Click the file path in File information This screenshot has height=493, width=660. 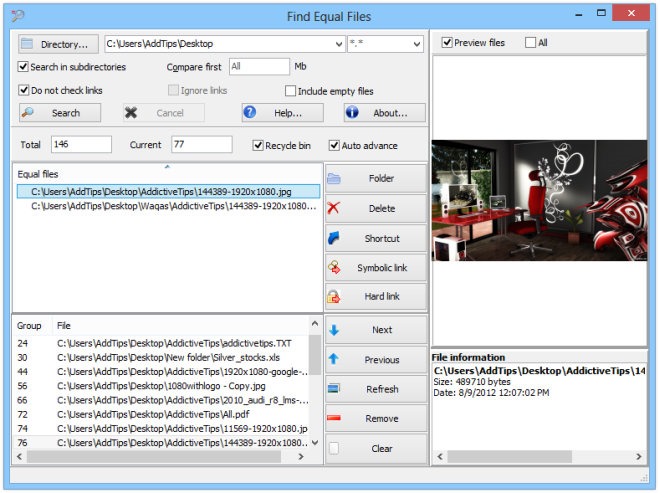540,371
